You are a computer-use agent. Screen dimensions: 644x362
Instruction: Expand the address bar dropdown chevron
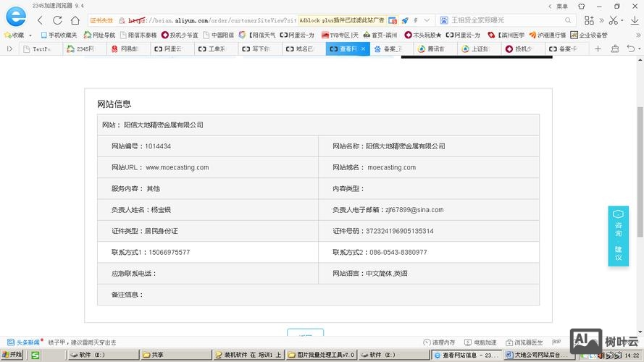(425, 20)
